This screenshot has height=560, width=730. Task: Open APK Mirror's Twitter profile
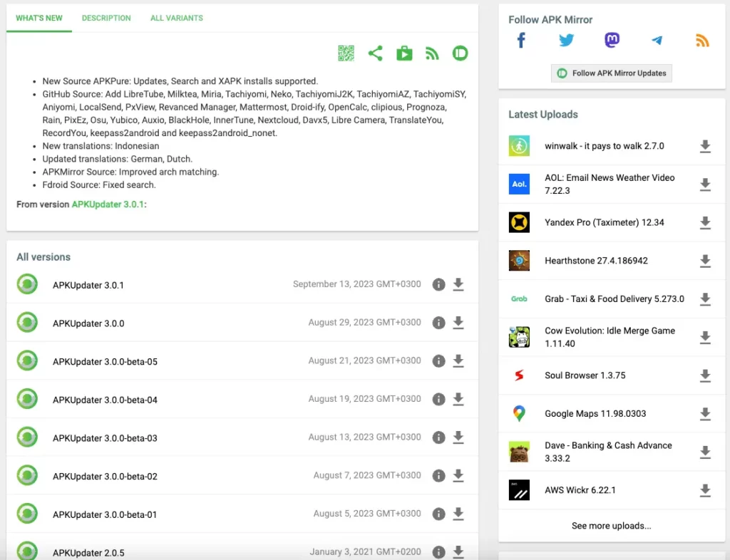[x=566, y=41]
